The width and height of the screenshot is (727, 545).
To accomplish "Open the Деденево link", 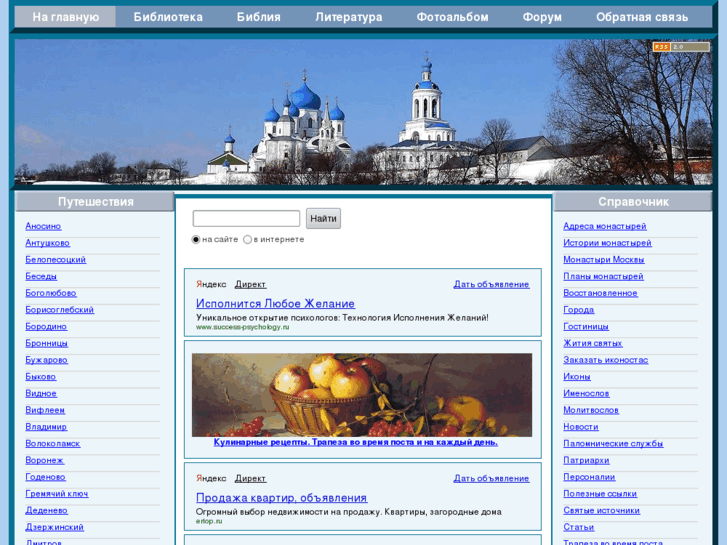I will (x=46, y=510).
